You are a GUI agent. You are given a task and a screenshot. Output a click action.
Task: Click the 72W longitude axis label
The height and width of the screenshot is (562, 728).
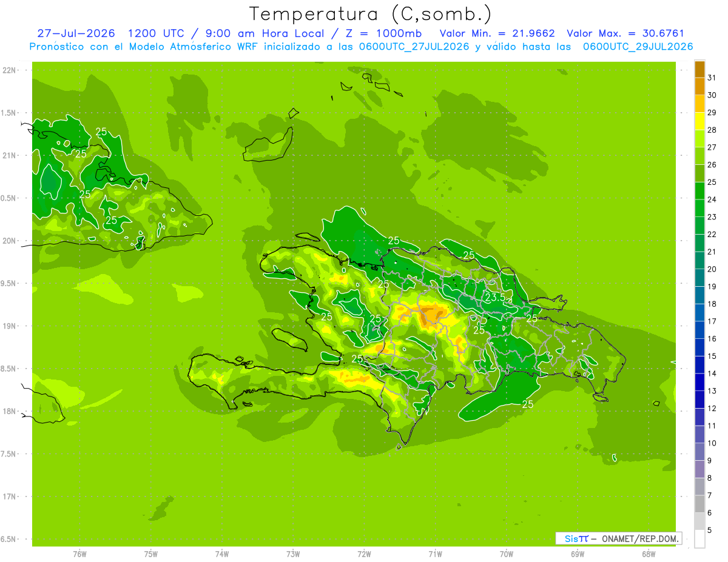click(x=364, y=554)
